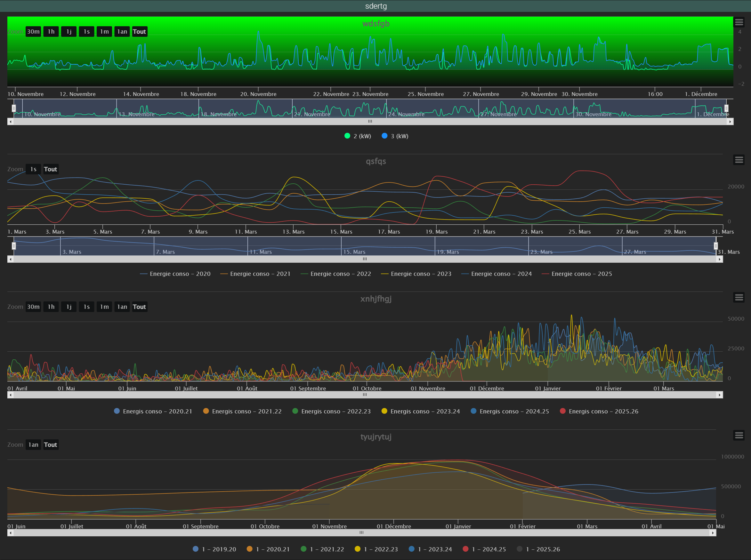
Task: Click right scroll arrow of qsfqs navigator
Action: pyautogui.click(x=719, y=259)
